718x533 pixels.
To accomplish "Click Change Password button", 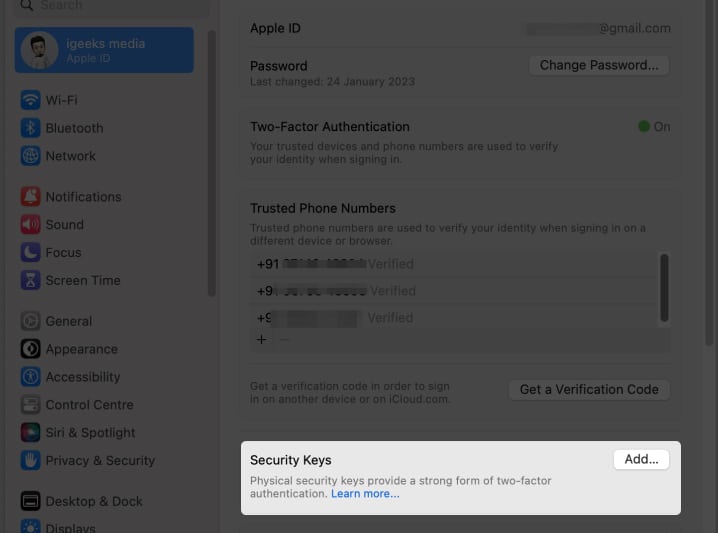I will [598, 65].
